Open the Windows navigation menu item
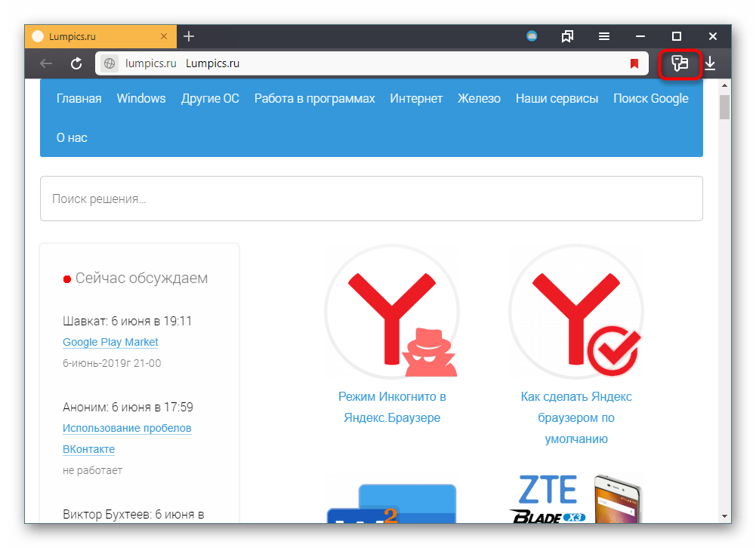Viewport: 756px width, 548px height. pyautogui.click(x=141, y=98)
